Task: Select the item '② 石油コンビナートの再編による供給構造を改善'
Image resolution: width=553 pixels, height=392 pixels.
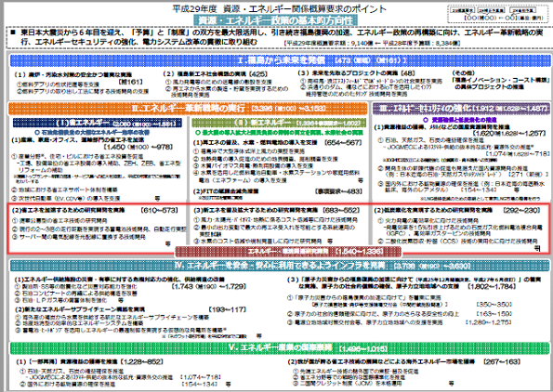Action: [x=76, y=294]
